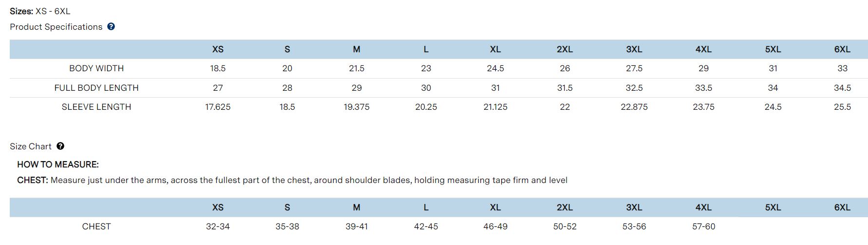Click the 6XL header in specifications table
This screenshot has width=868, height=245.
click(842, 49)
